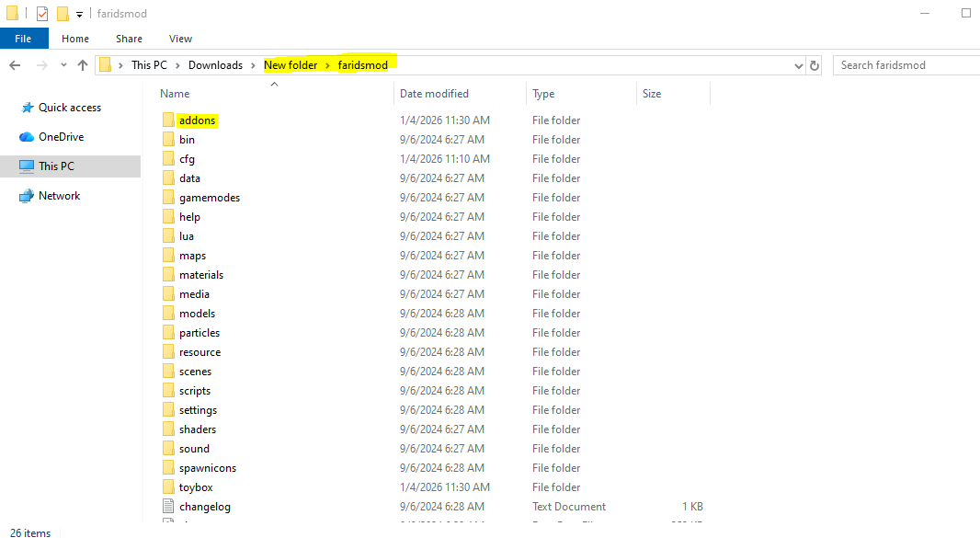Open the addons folder
980x538 pixels.
(x=196, y=120)
